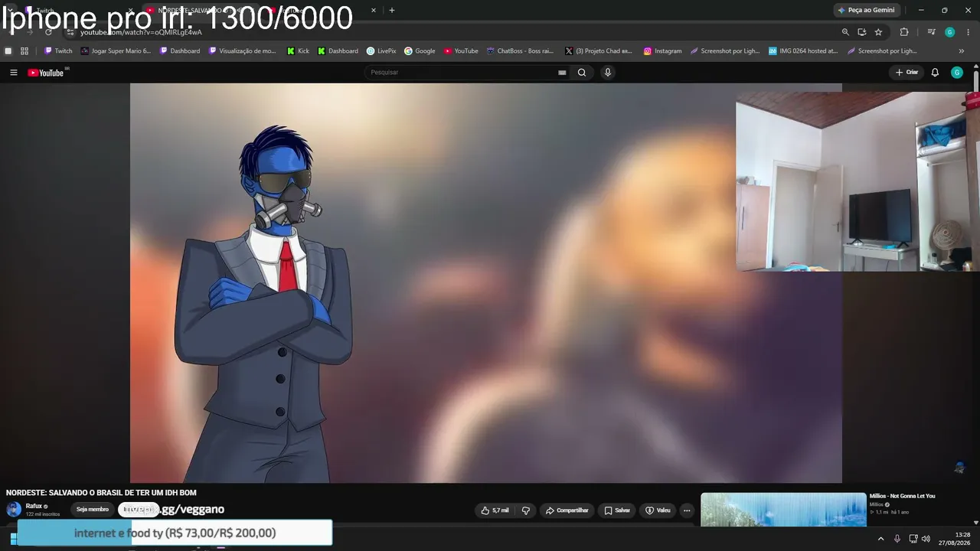
Task: Open the on-screen keyboard icon in the search box
Action: [x=562, y=73]
